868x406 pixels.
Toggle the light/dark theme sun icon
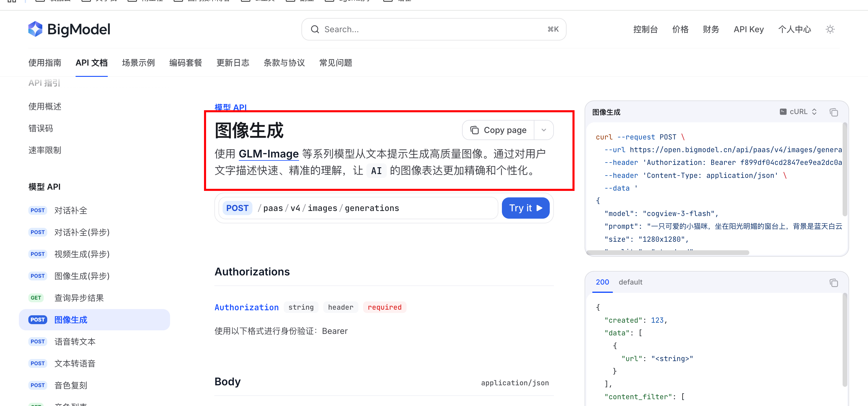click(830, 29)
